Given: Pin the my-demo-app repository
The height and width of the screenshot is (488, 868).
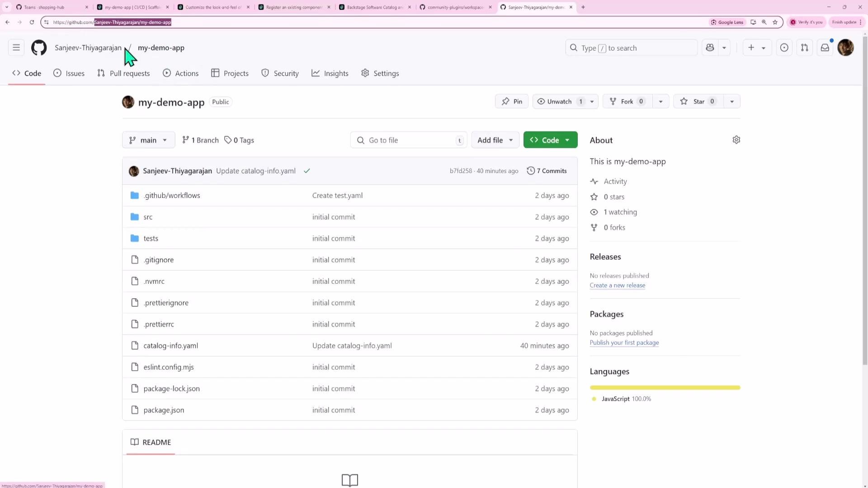Looking at the screenshot, I should click(x=512, y=102).
